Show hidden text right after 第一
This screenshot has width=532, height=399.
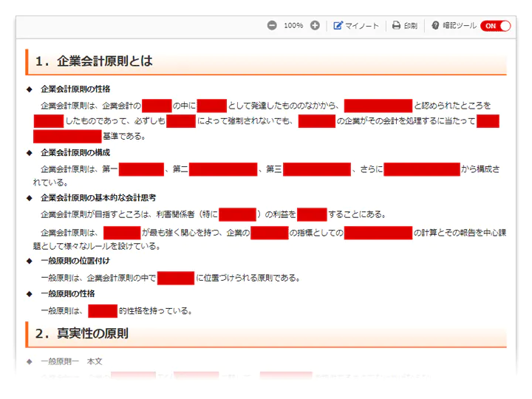[x=140, y=170]
